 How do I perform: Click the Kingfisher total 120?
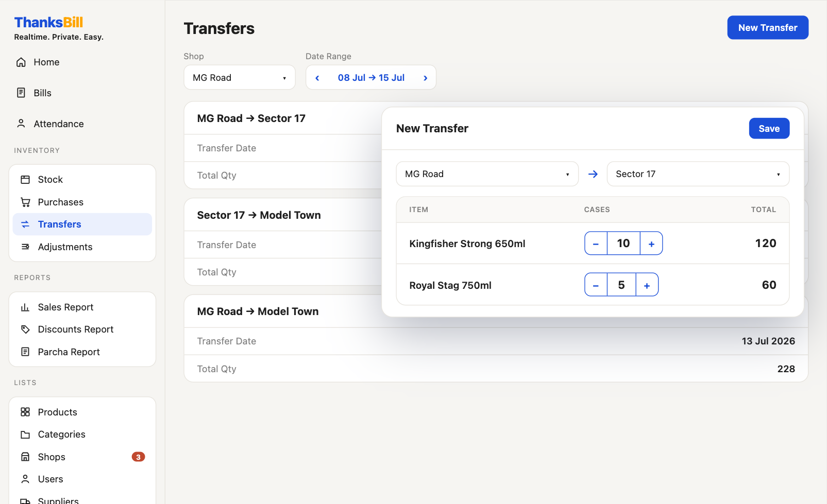(x=766, y=244)
